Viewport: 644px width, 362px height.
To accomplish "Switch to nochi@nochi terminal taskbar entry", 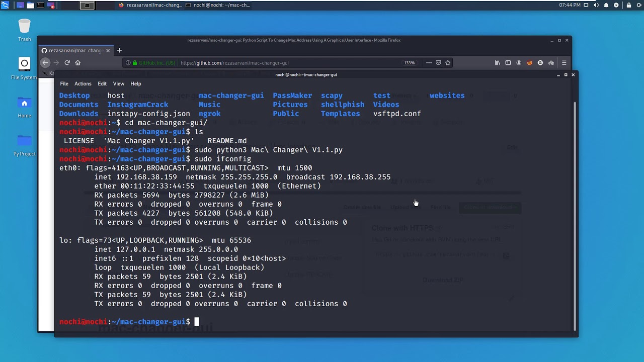I will coord(217,5).
